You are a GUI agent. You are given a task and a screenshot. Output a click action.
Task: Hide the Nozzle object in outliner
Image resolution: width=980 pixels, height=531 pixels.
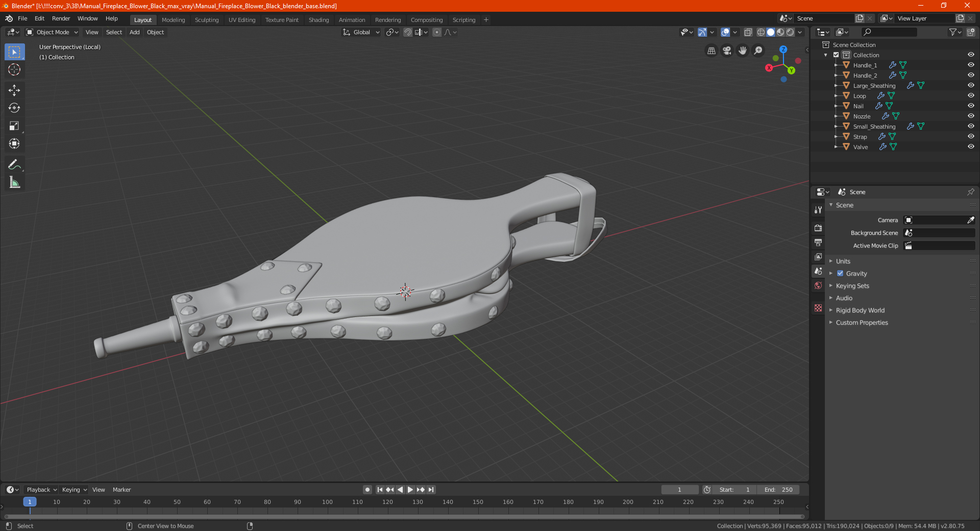(x=971, y=116)
